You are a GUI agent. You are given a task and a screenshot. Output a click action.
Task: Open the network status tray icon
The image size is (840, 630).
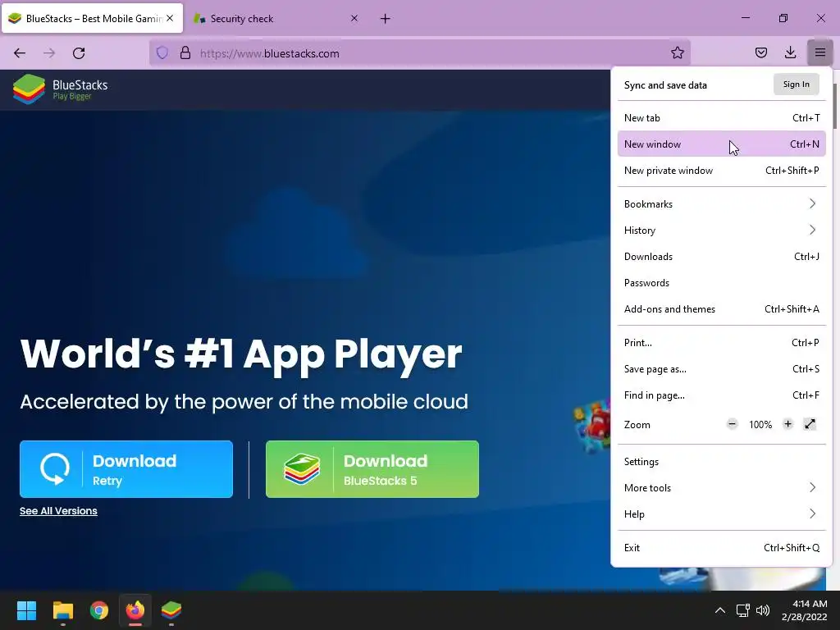742,610
